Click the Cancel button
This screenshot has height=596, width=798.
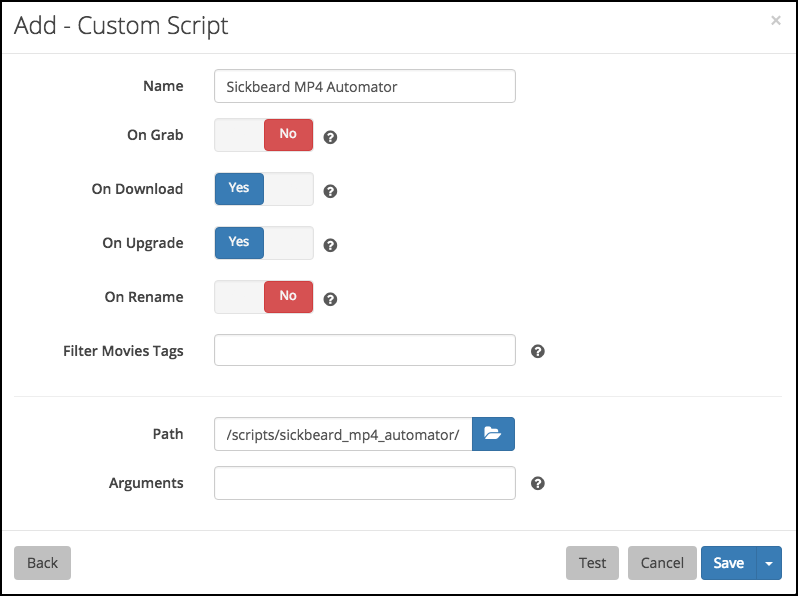tap(662, 563)
